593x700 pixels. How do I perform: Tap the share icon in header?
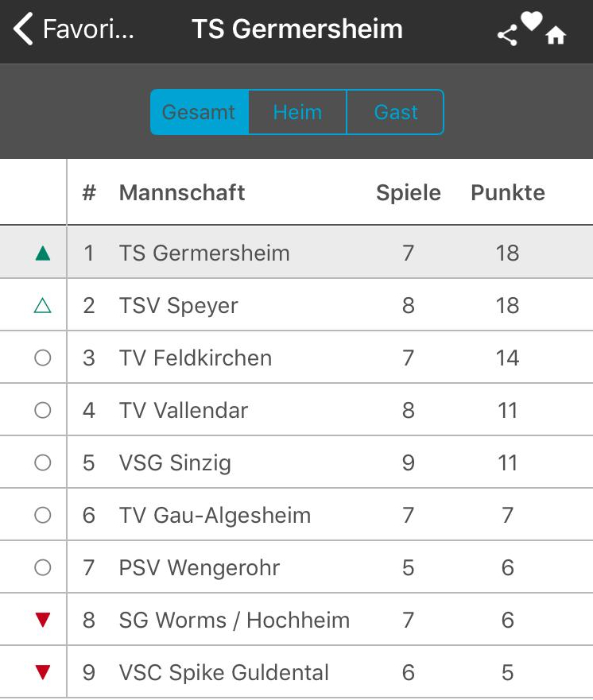pos(507,35)
